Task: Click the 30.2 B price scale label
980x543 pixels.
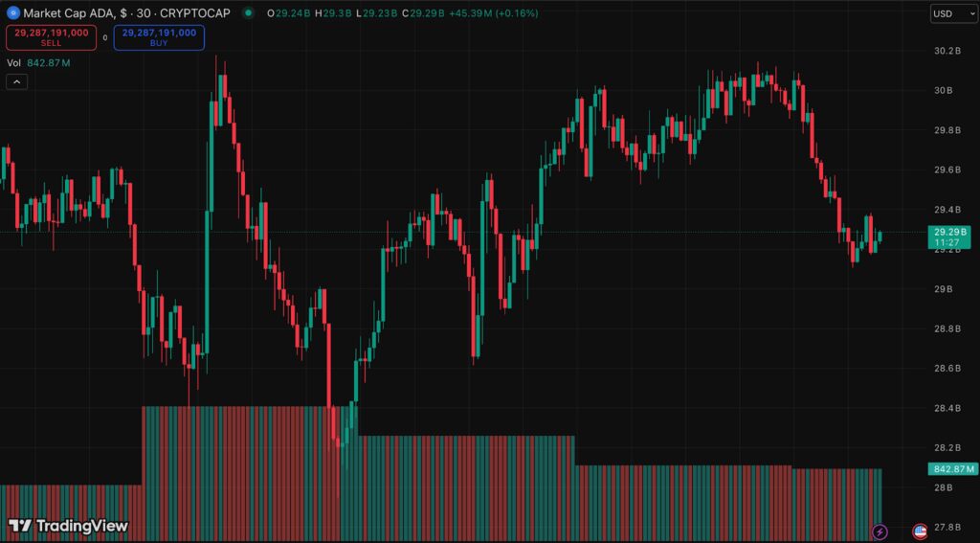Action: pos(947,51)
